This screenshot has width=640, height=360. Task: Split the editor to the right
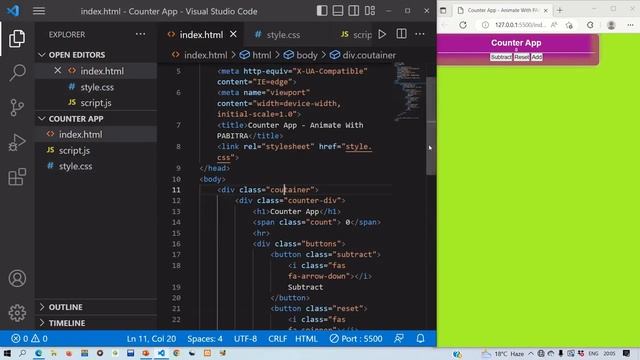coord(401,34)
